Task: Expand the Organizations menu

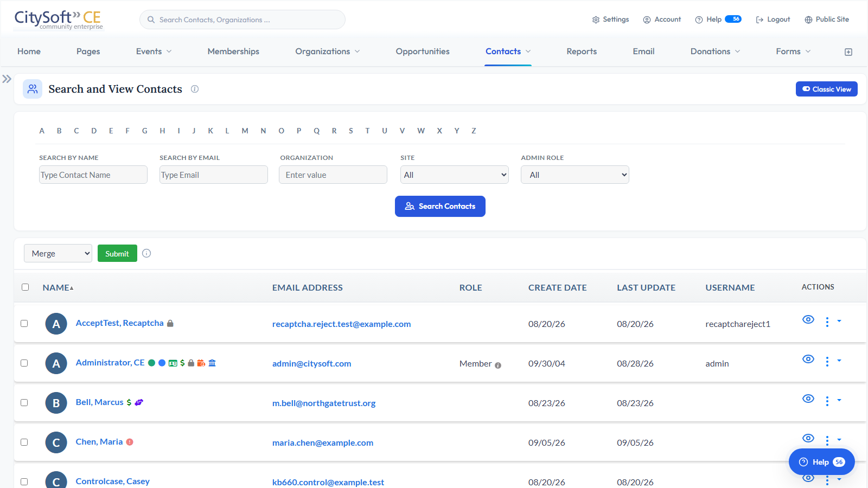Action: 328,52
